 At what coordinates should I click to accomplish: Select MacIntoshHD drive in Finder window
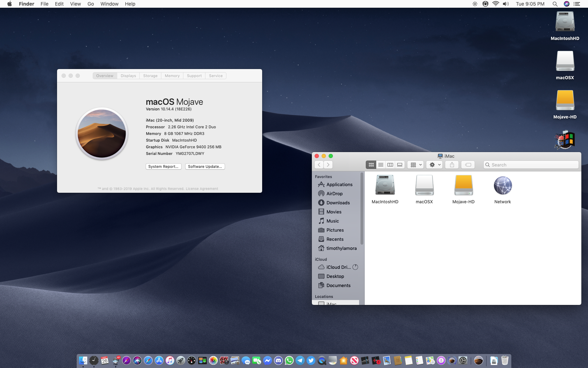pyautogui.click(x=385, y=189)
